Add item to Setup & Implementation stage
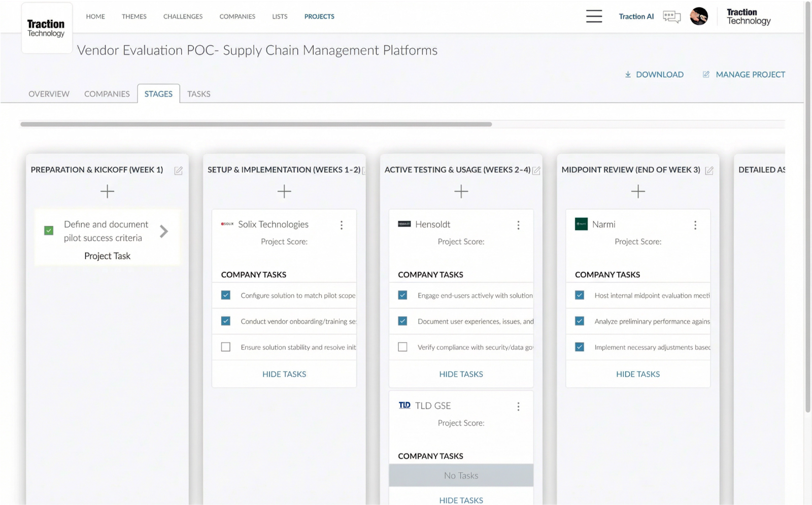 point(284,191)
